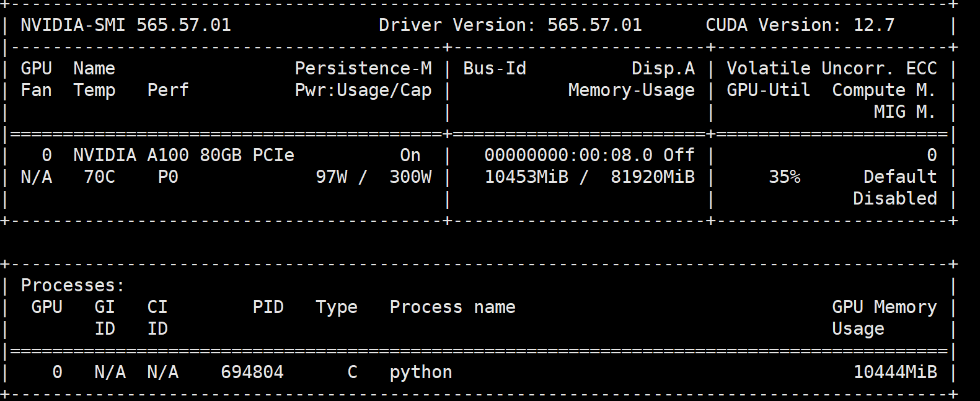The height and width of the screenshot is (401, 980).
Task: Click the Pwr:Usage/Cap header
Action: [x=363, y=90]
